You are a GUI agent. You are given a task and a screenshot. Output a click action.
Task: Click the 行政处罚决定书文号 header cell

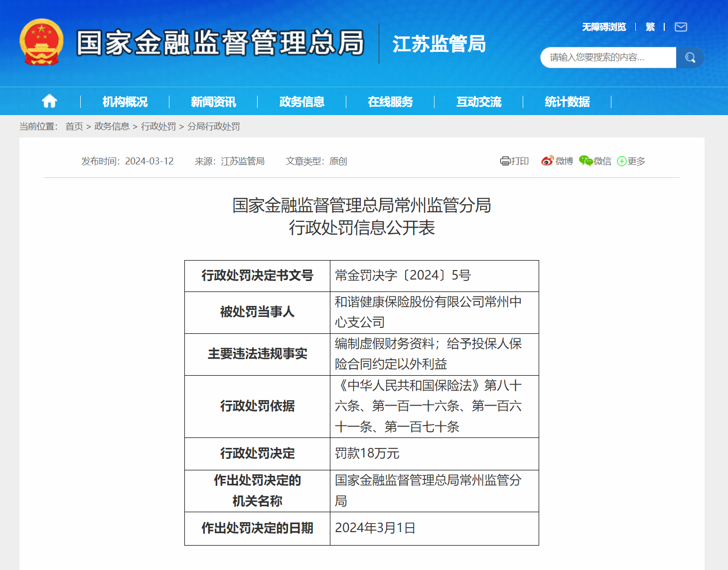[257, 276]
